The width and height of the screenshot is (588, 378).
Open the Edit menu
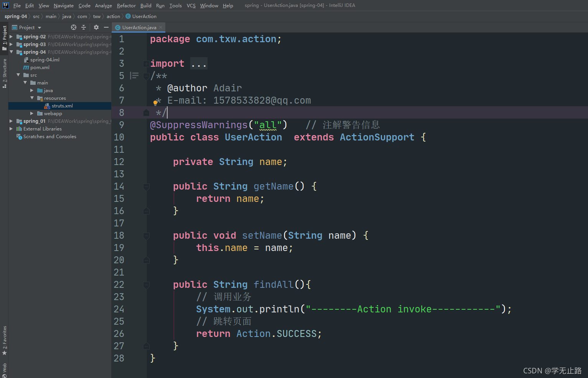pos(30,5)
